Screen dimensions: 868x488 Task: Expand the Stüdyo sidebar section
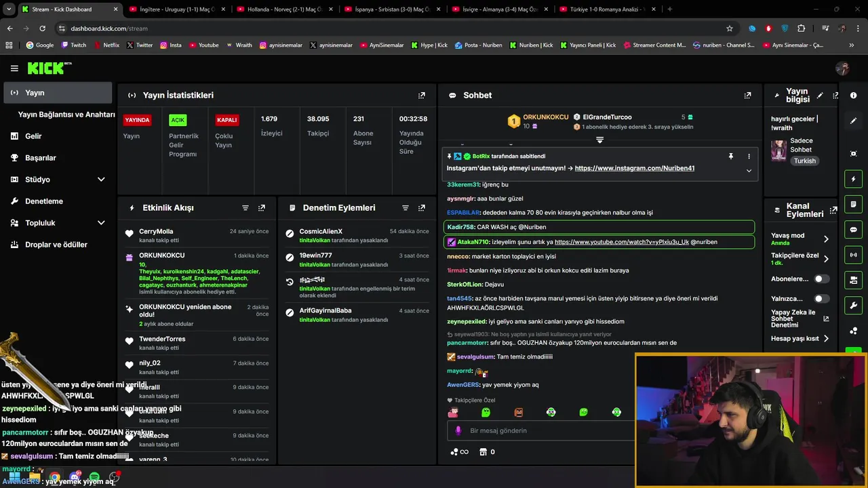101,180
